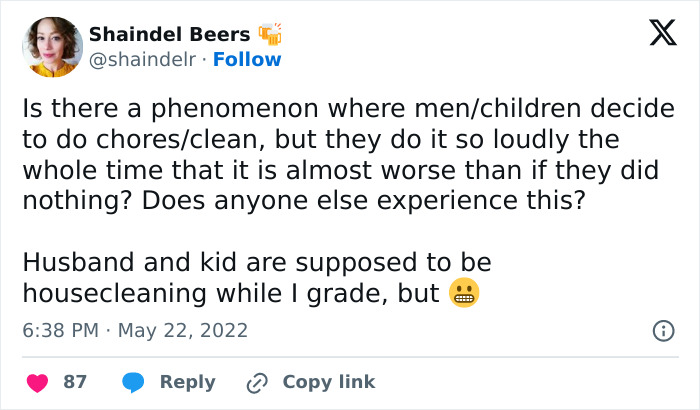
Task: Click the beer mugs emoji beside the name
Action: pos(270,35)
